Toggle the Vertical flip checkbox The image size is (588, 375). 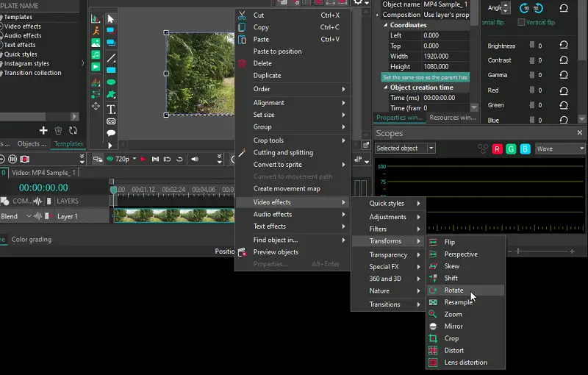click(522, 22)
